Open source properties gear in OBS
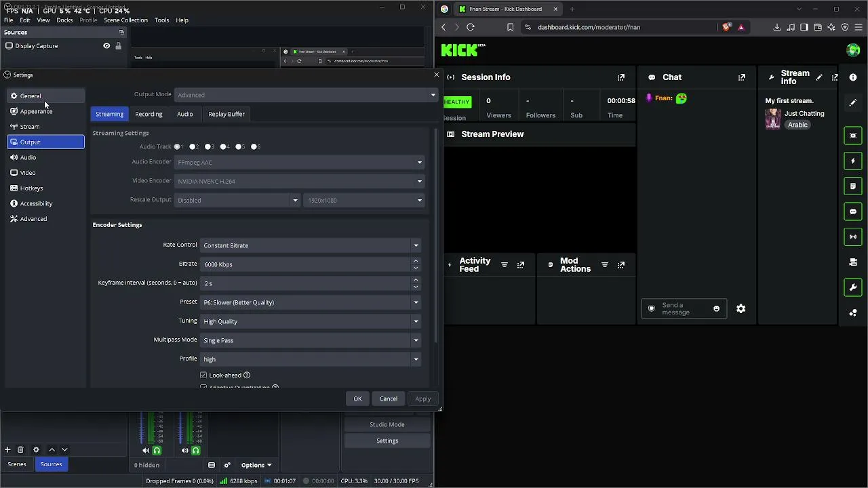This screenshot has height=488, width=868. click(36, 449)
